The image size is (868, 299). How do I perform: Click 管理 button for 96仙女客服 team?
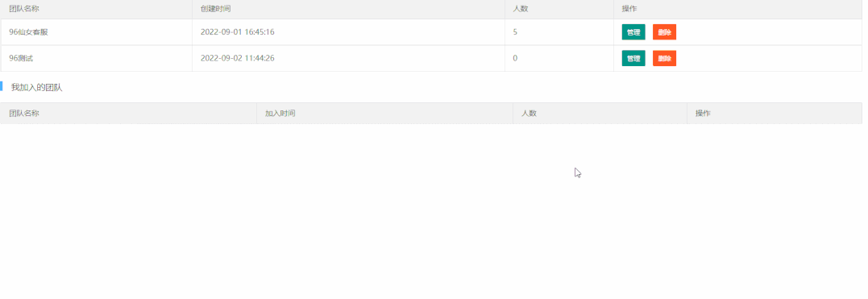[x=633, y=32]
